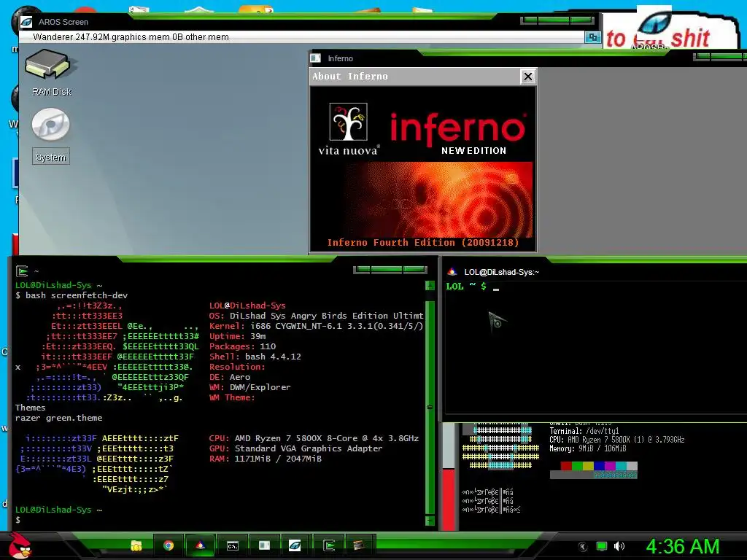Click the WM: DWM/Explorer line
Image resolution: width=747 pixels, height=560 pixels.
[x=249, y=387]
